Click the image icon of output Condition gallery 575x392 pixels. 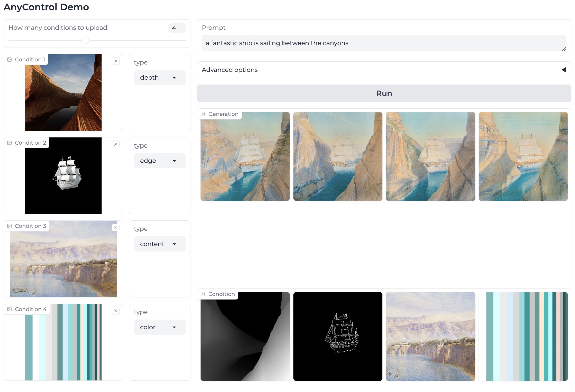pos(203,294)
